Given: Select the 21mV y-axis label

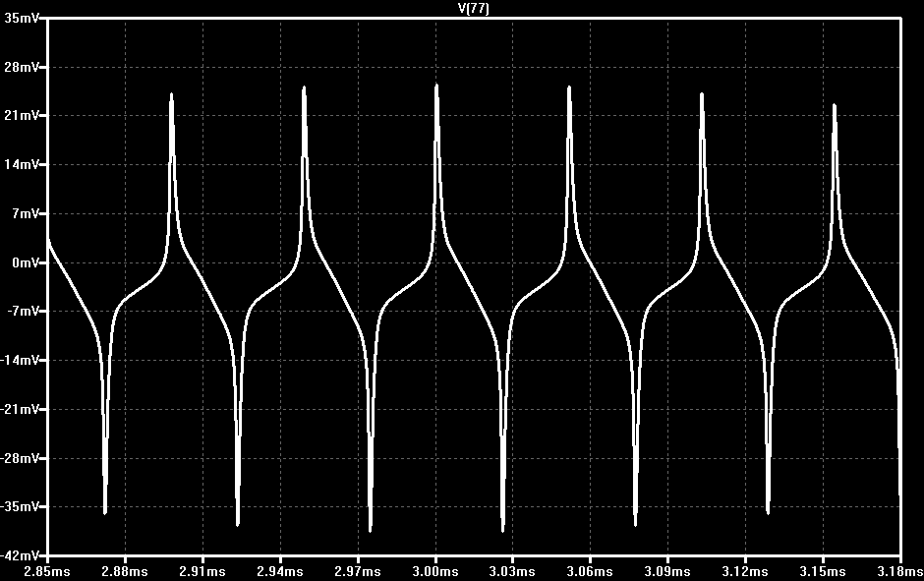Looking at the screenshot, I should click(22, 115).
